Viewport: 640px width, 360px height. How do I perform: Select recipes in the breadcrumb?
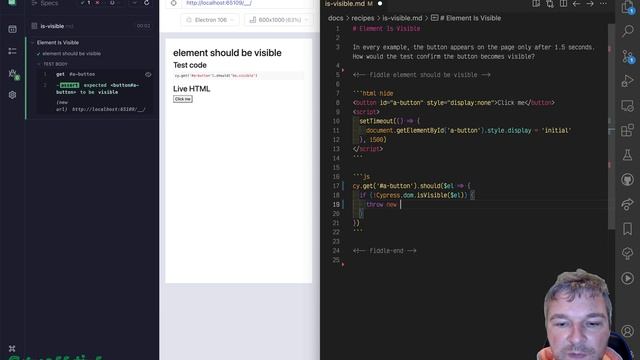pos(362,18)
